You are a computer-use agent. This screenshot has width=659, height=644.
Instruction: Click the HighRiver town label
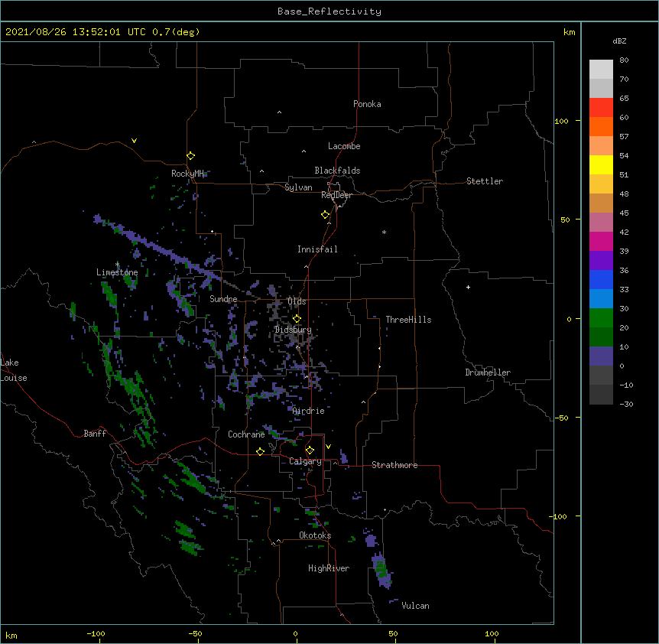pyautogui.click(x=329, y=568)
